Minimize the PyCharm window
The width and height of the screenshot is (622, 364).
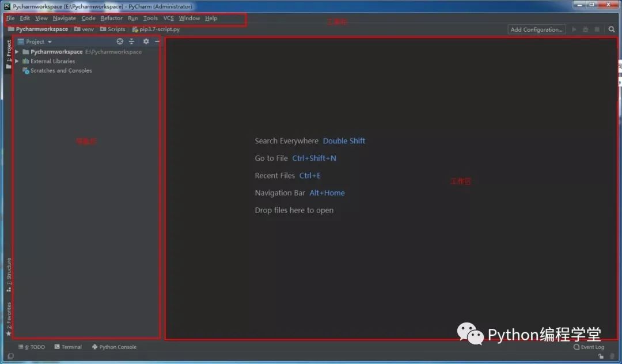pos(580,5)
